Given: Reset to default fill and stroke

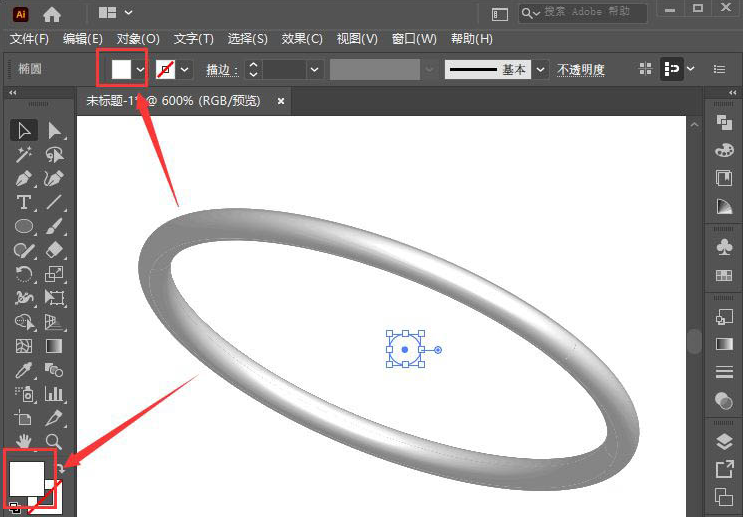Looking at the screenshot, I should pyautogui.click(x=15, y=508).
